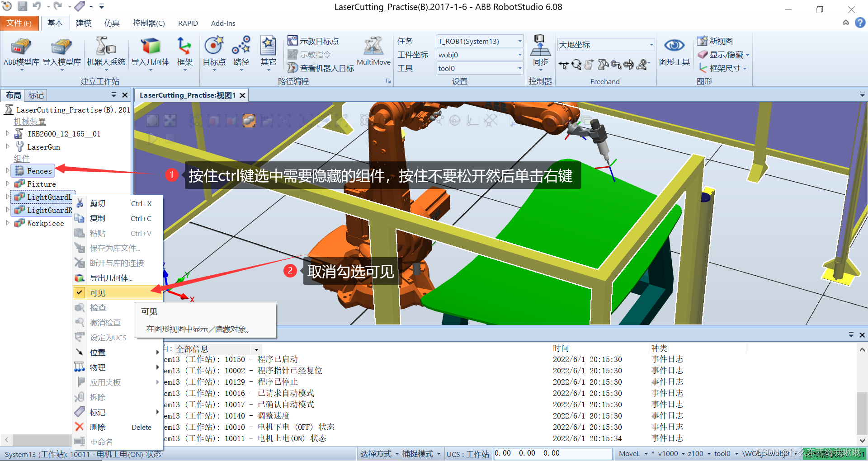Screen dimensions: 868x461
Task: Open 显示/隐藏 show/hide menu
Action: point(723,55)
